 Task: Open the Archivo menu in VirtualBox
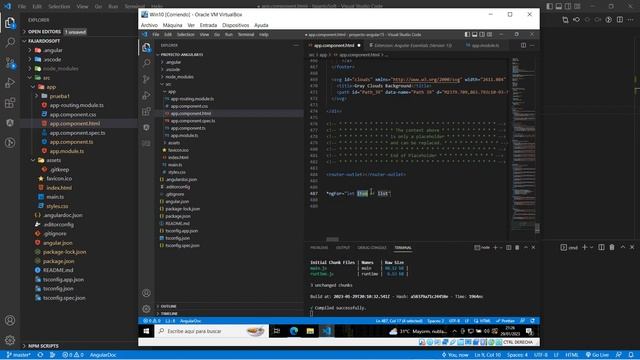(x=149, y=25)
